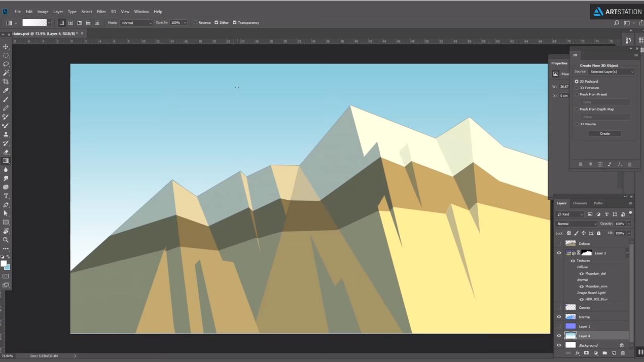This screenshot has height=362, width=644.
Task: Select the Move tool
Action: [6, 47]
